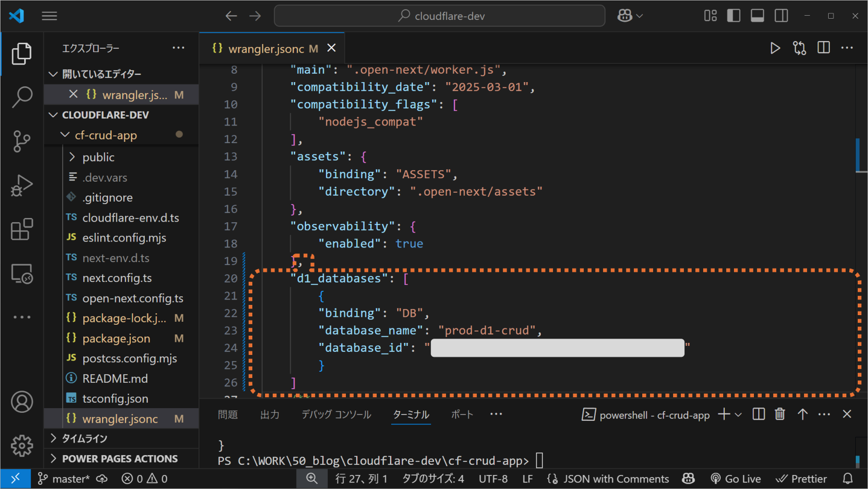This screenshot has height=489, width=868.
Task: Toggle the primary side bar
Action: 734,16
